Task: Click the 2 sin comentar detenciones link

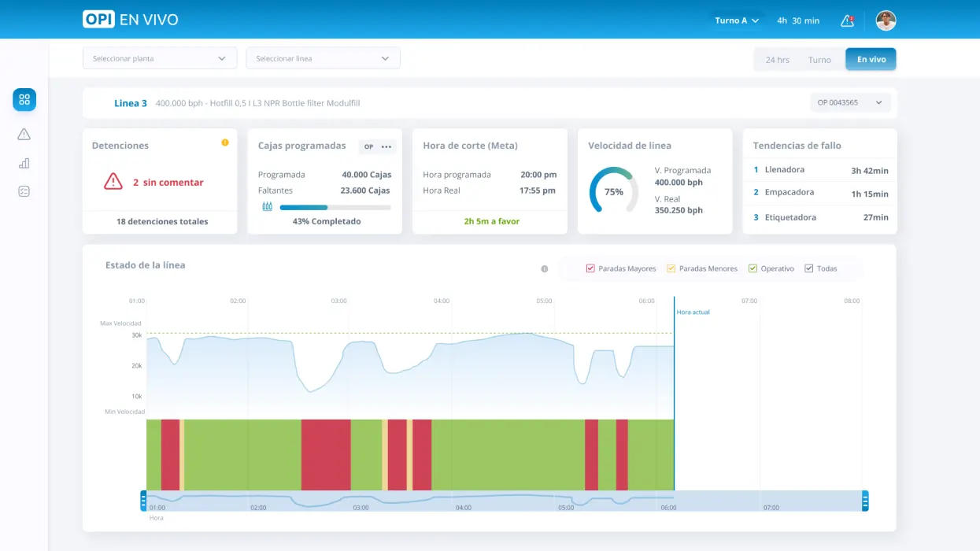Action: pyautogui.click(x=168, y=183)
